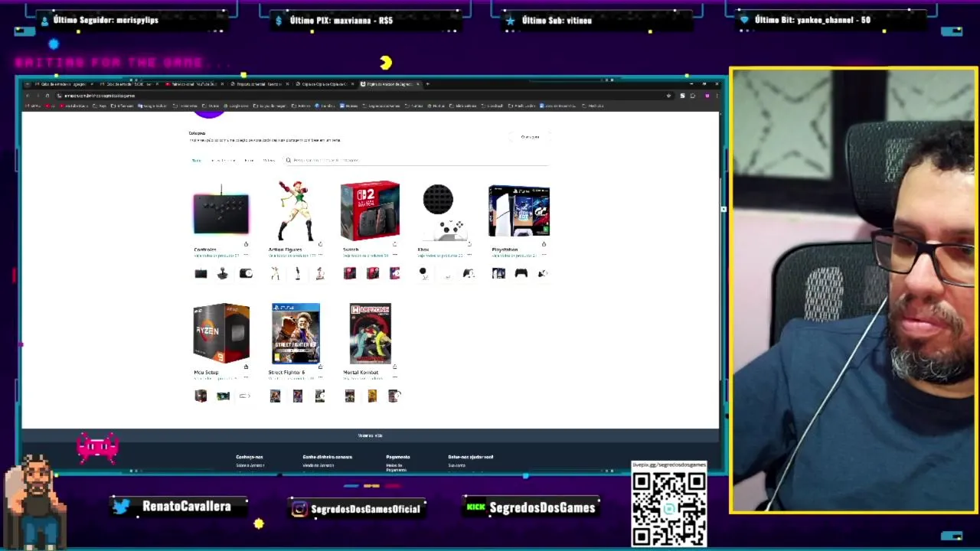Click the Action Figures collection title
Screen dimensions: 980x551
tap(285, 249)
